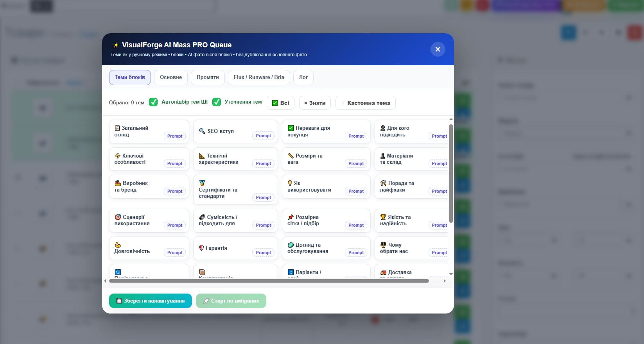
Task: Click the blue grid icon on Варіанти card
Action: coord(291,272)
